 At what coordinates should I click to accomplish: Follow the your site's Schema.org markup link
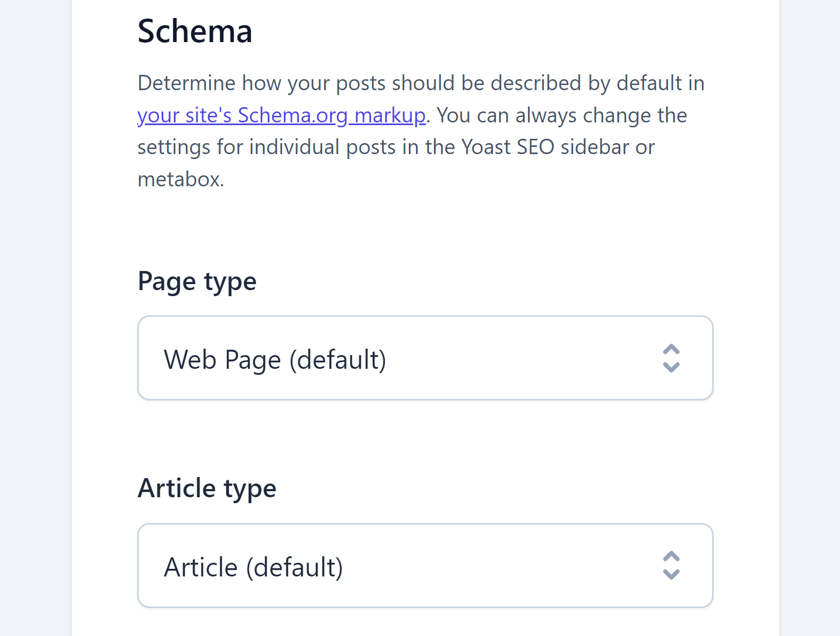(x=281, y=115)
